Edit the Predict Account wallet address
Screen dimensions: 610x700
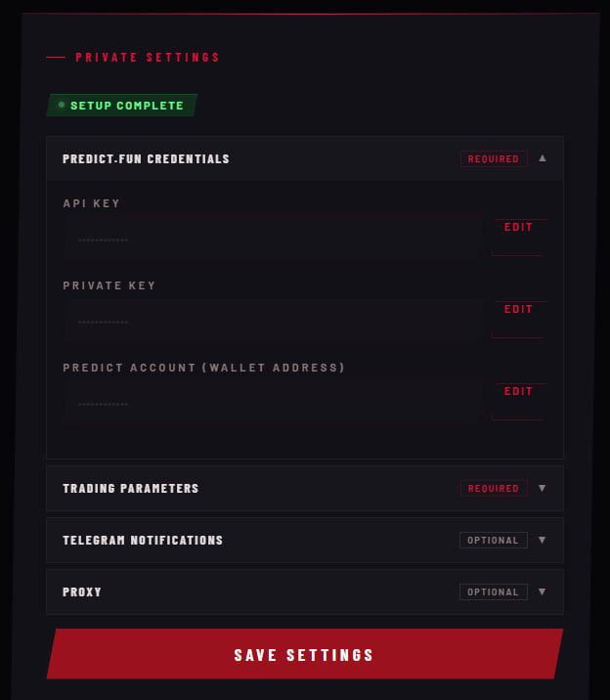(518, 392)
